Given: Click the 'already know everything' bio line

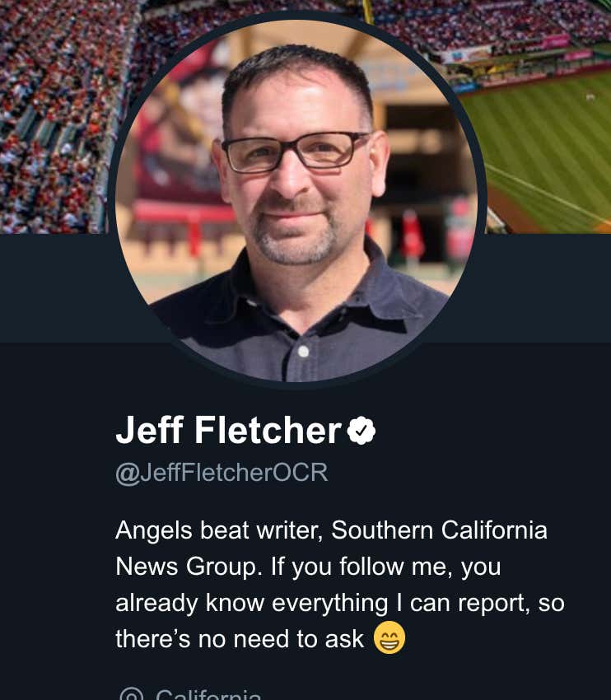Looking at the screenshot, I should (252, 603).
